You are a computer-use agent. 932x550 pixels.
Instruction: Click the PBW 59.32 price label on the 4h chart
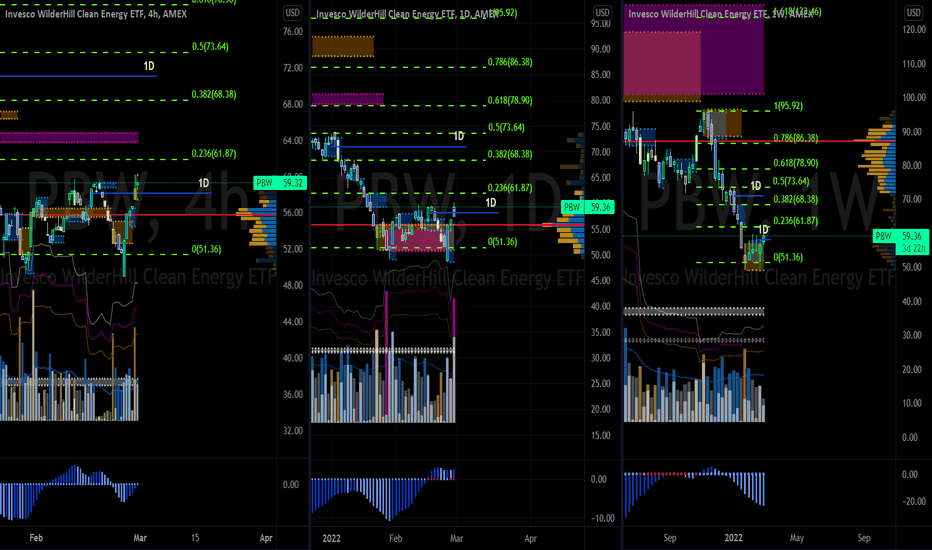[x=279, y=183]
